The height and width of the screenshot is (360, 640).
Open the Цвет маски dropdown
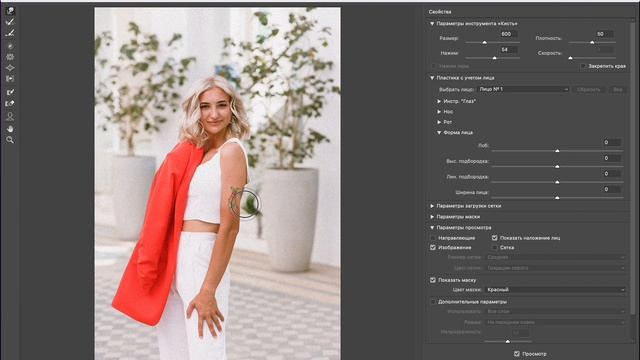coord(555,290)
